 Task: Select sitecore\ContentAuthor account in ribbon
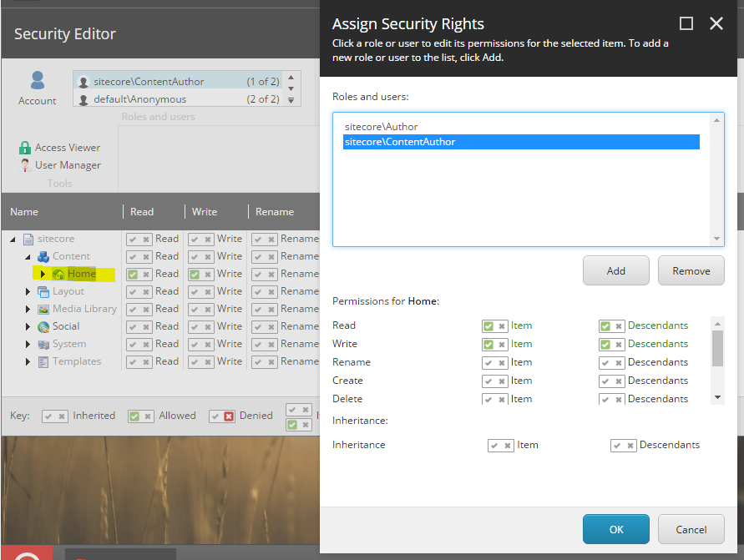click(x=179, y=82)
